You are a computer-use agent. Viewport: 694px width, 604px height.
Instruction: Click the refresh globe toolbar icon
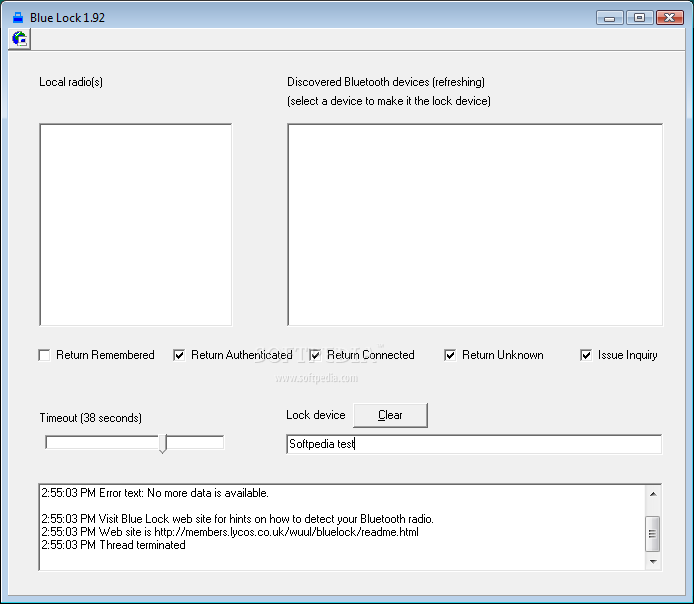[19, 39]
